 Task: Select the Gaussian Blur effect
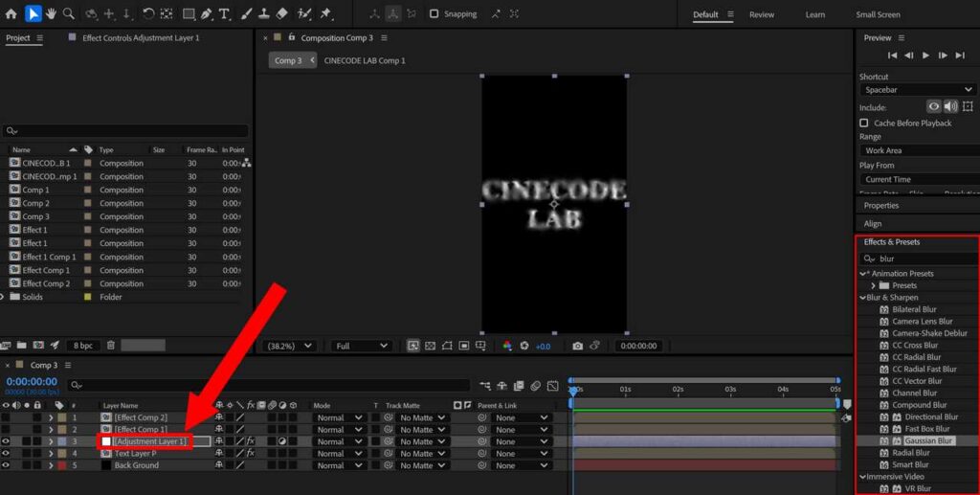(928, 440)
